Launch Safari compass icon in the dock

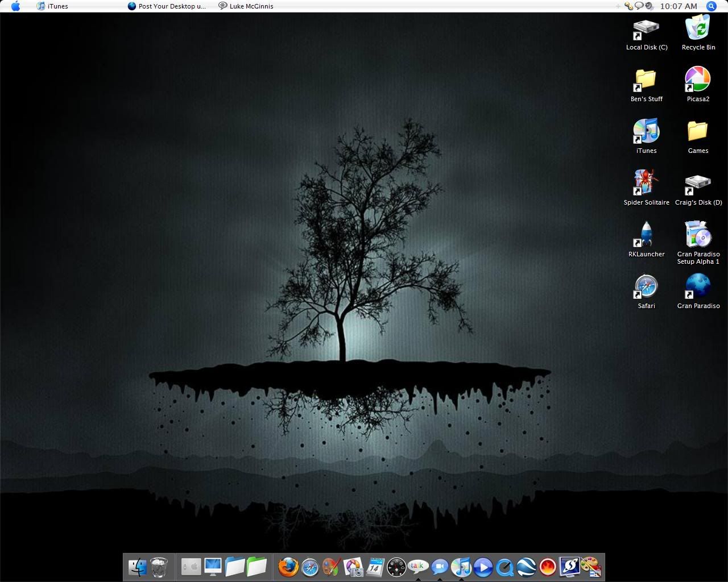tap(310, 567)
